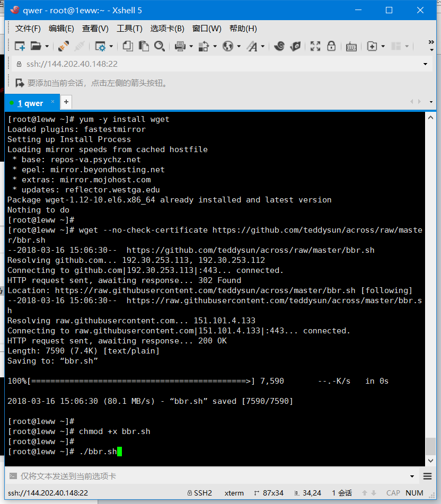Screen dimensions: 441x504
Task: Open the tab list dropdown arrow
Action: click(431, 102)
